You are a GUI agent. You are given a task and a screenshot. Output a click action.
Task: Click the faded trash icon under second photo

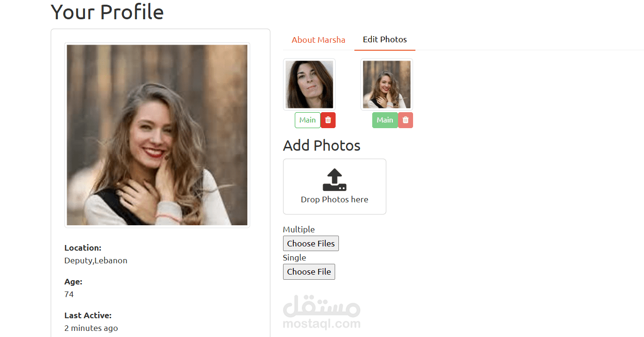[406, 120]
